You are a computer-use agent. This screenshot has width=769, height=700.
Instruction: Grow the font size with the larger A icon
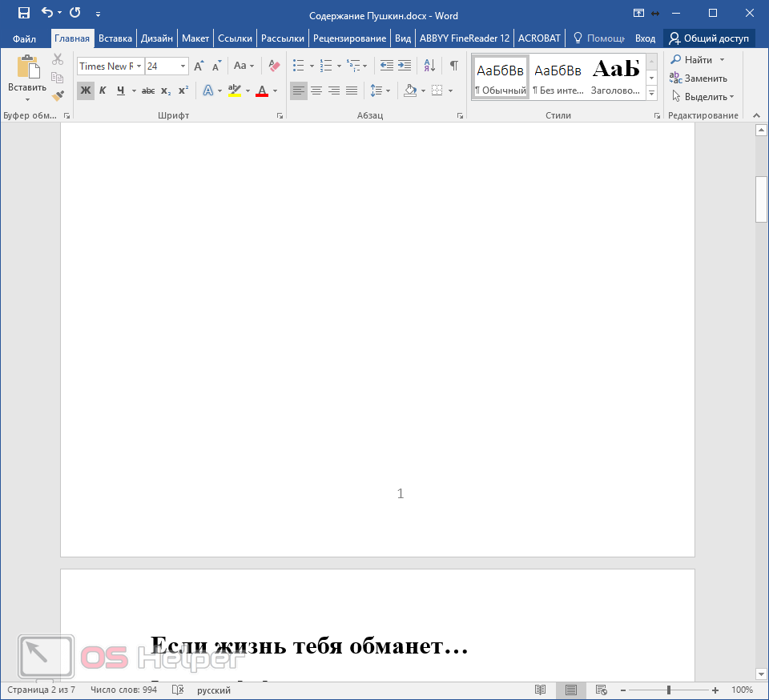click(199, 66)
